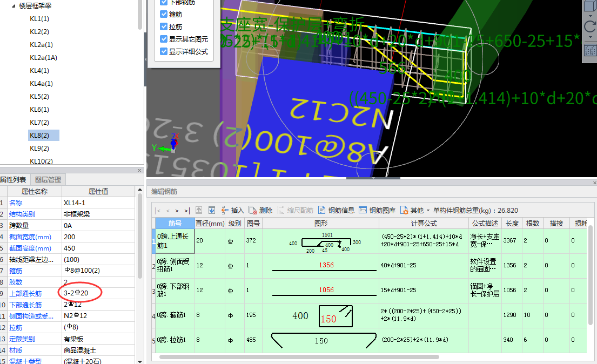Image resolution: width=597 pixels, height=364 pixels.
Task: Click the 下部通长筋 property link
Action: point(25,305)
